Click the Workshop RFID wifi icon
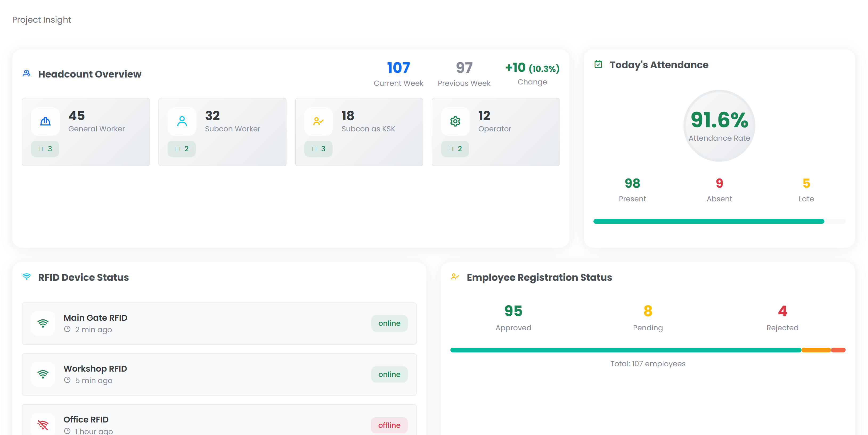The height and width of the screenshot is (435, 868). [x=43, y=374]
